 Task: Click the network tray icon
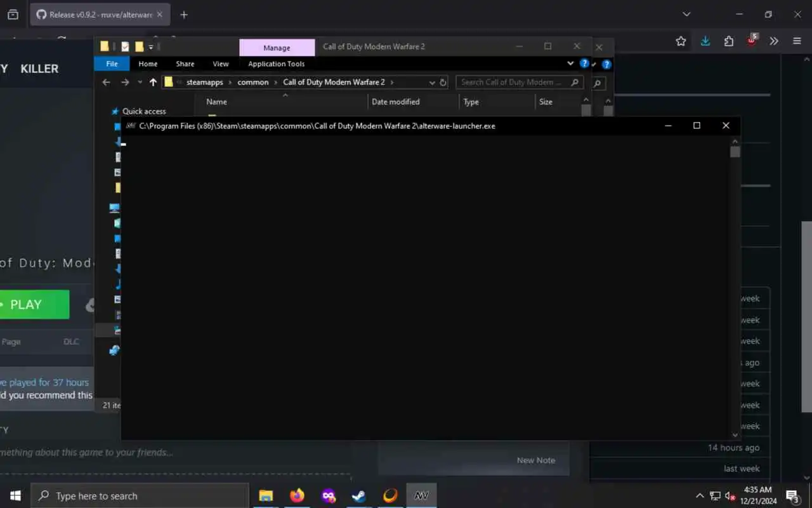pos(715,496)
